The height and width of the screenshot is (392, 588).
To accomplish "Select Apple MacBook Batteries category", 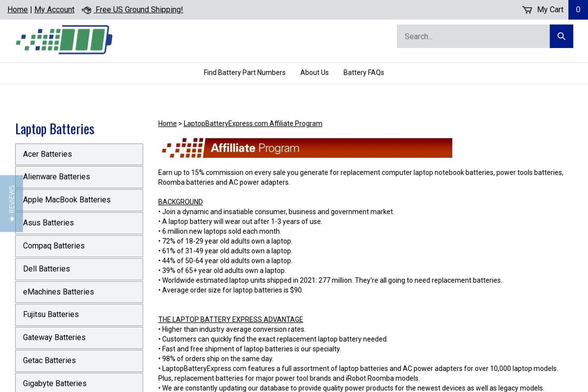I will 79,200.
